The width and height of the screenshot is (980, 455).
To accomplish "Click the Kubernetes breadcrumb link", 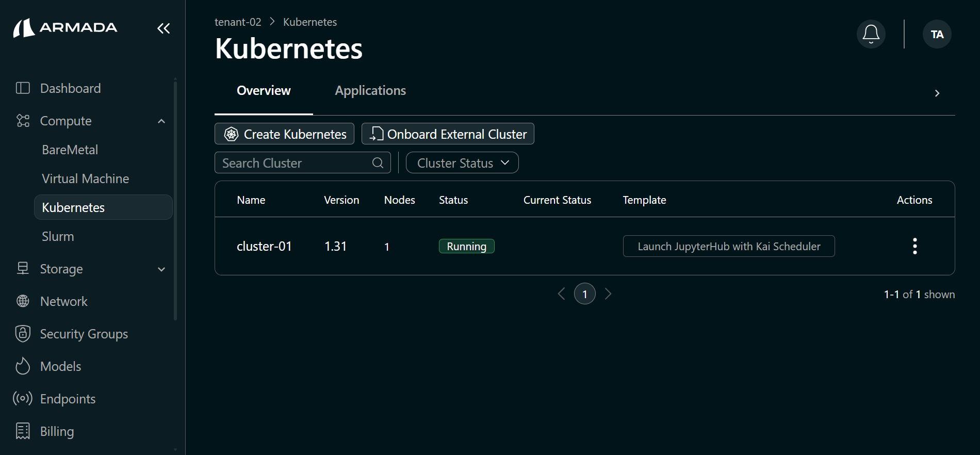I will (310, 22).
